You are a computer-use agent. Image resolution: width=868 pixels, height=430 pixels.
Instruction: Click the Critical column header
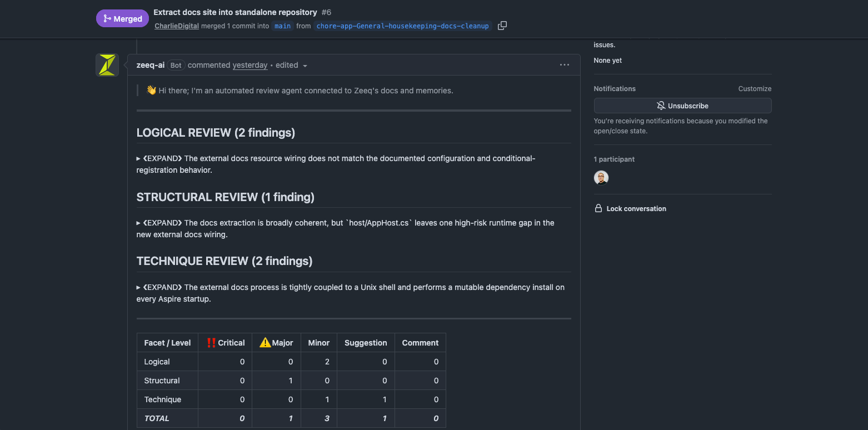(x=225, y=343)
